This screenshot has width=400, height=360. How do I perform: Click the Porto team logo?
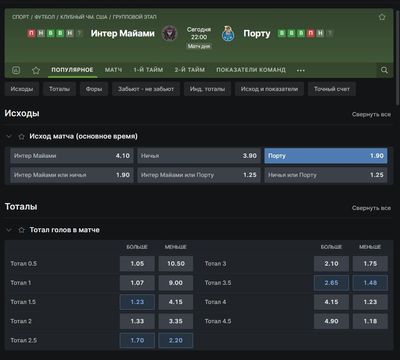coord(228,33)
